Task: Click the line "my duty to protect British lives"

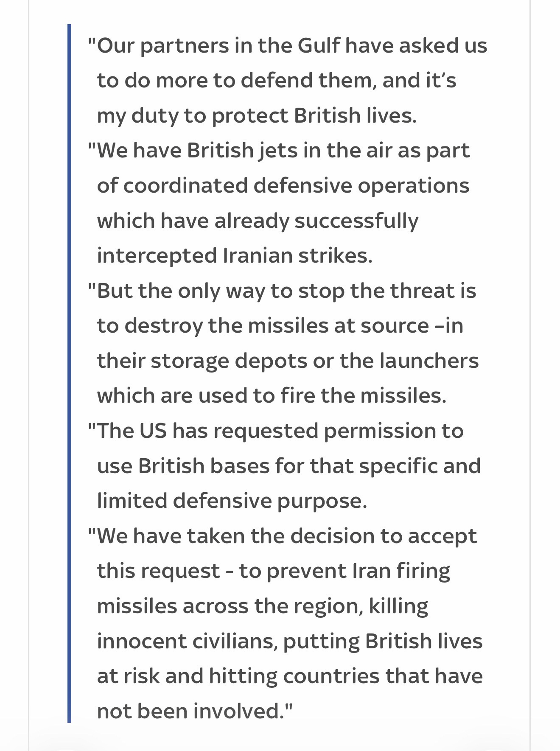Action: [257, 115]
